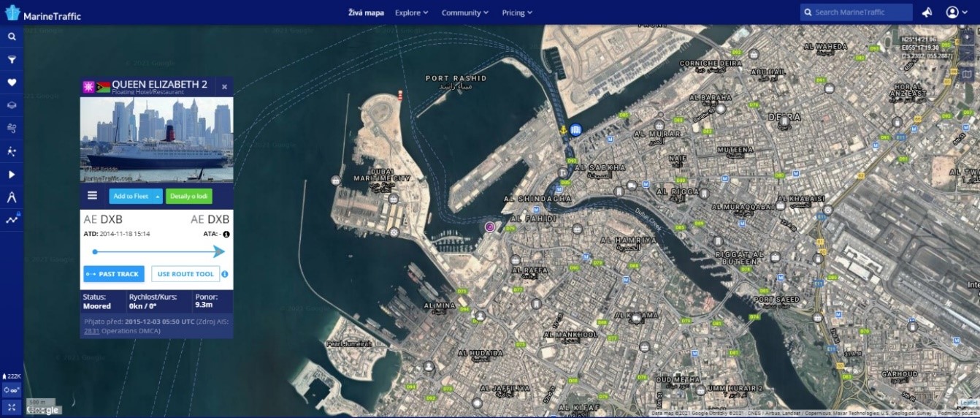This screenshot has height=418, width=980.
Task: Click the Queen Elizabeth 2 ship photo
Action: (157, 140)
